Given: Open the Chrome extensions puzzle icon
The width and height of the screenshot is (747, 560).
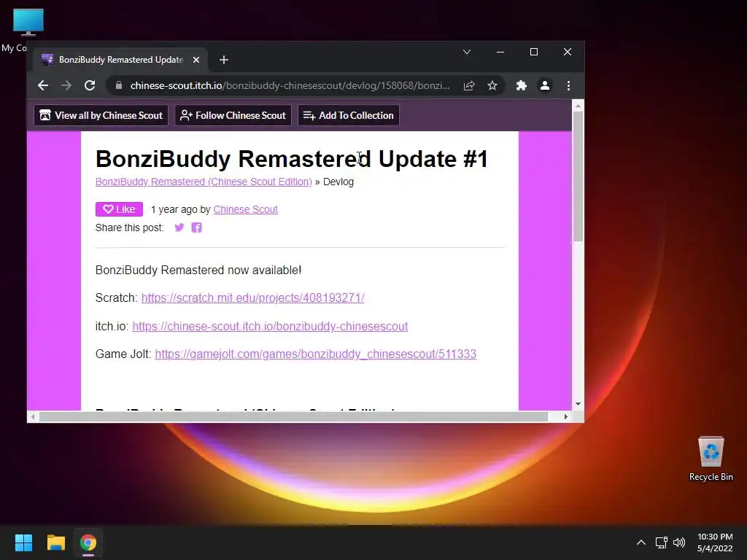Looking at the screenshot, I should coord(522,86).
